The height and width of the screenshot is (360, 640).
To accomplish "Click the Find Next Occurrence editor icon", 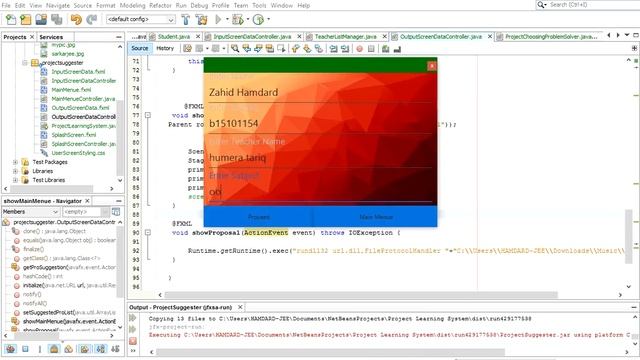I will [x=258, y=49].
